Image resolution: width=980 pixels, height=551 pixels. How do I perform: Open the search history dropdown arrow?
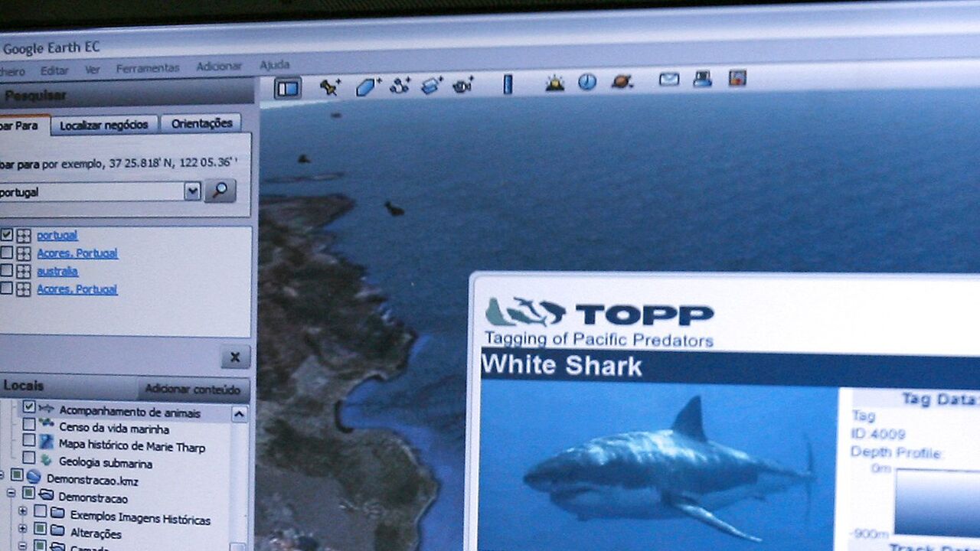coord(192,191)
